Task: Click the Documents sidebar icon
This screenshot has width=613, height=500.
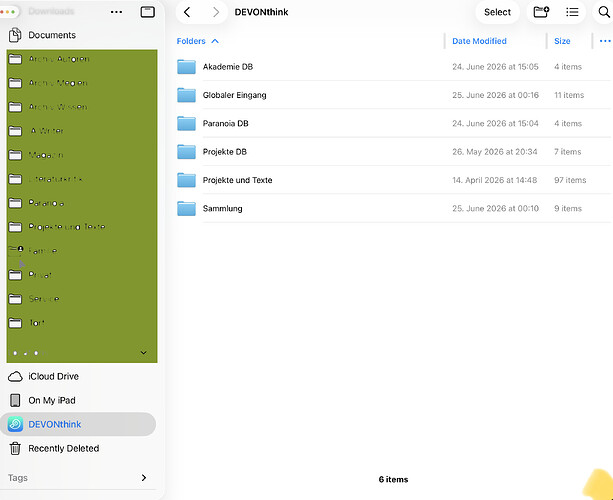Action: tap(15, 35)
